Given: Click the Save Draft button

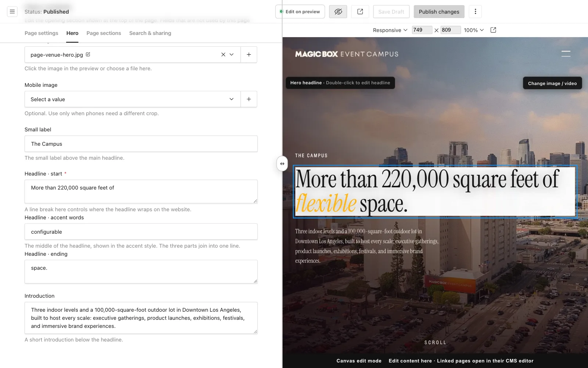Looking at the screenshot, I should point(391,12).
